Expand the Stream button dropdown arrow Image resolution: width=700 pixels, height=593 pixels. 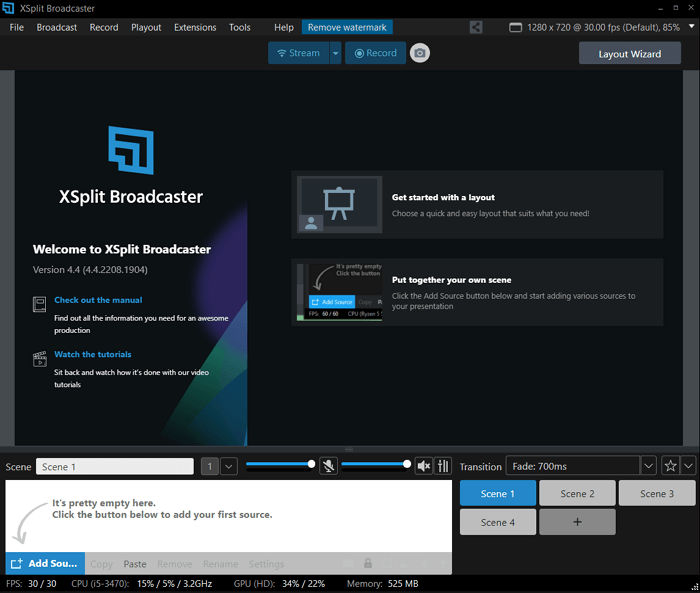click(335, 53)
